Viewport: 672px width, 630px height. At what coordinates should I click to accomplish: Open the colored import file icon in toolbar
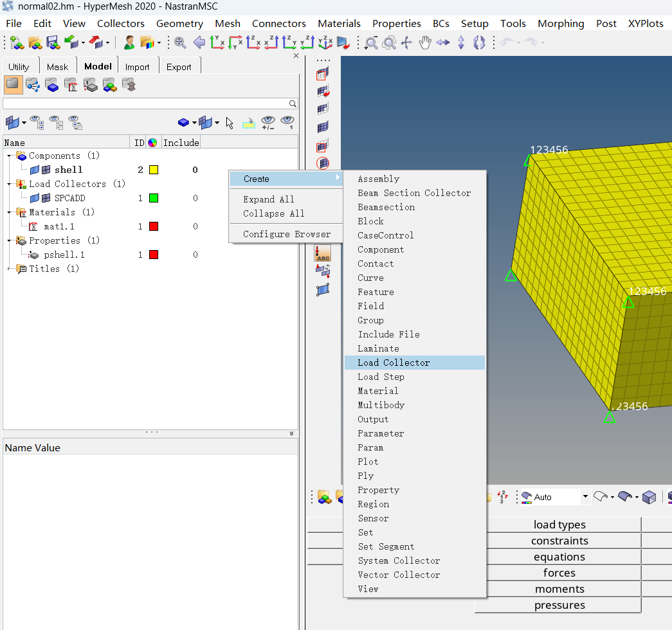coord(148,42)
